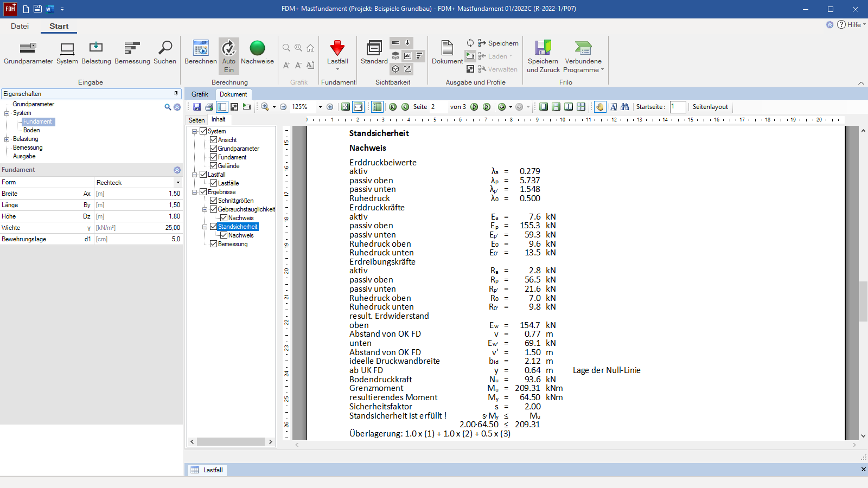Image resolution: width=868 pixels, height=488 pixels.
Task: Click the binoculars find icon
Action: point(625,107)
